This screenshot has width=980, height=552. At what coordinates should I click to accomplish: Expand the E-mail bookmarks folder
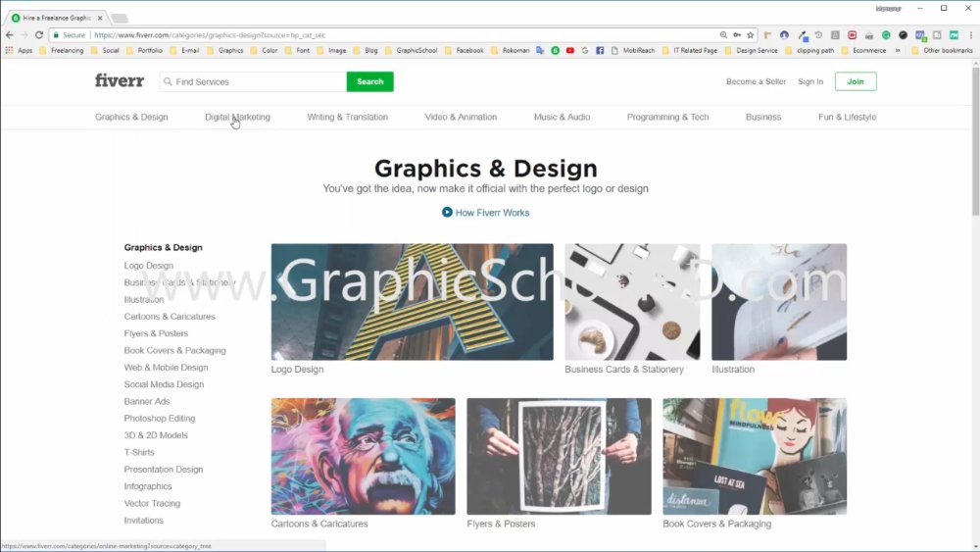[x=184, y=50]
